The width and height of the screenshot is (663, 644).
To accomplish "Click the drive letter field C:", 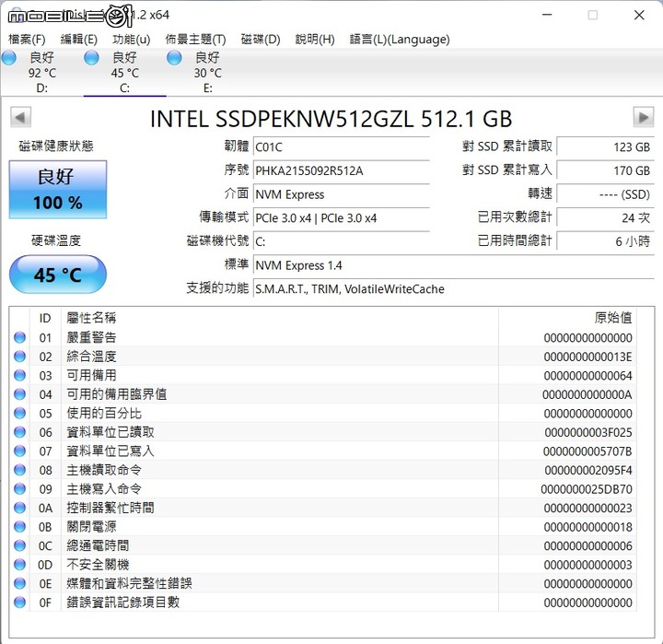I will coord(342,242).
